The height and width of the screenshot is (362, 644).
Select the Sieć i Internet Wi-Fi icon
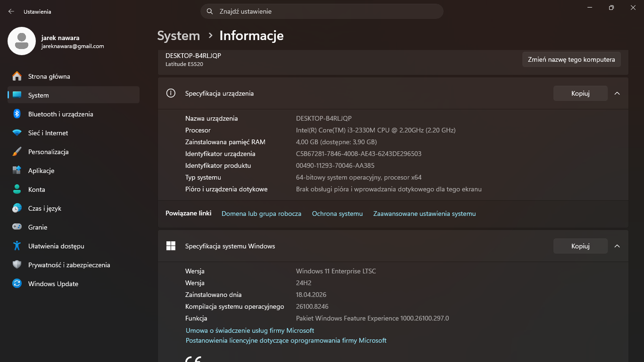pos(17,133)
